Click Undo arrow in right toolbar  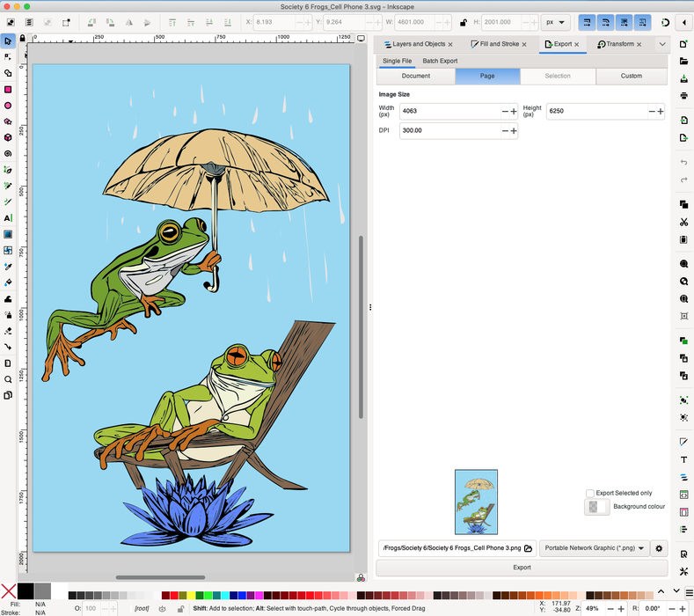[x=683, y=162]
